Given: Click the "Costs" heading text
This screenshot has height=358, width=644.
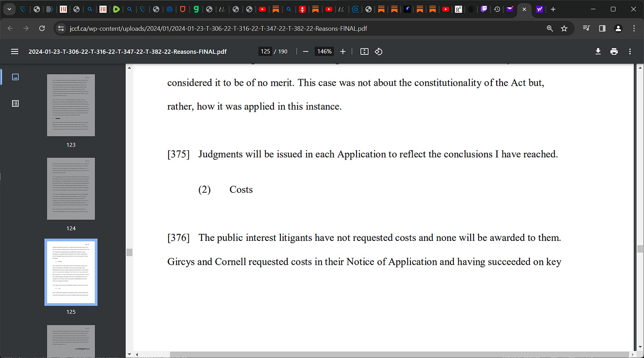Looking at the screenshot, I should [241, 190].
